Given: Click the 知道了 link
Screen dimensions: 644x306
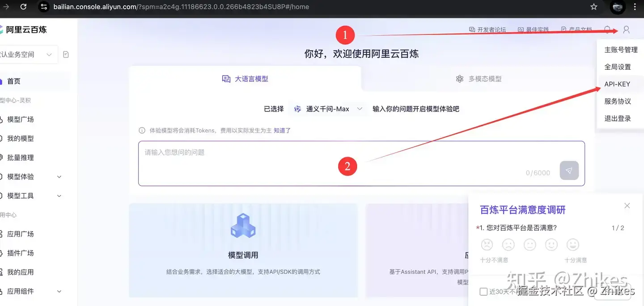Looking at the screenshot, I should click(282, 131).
